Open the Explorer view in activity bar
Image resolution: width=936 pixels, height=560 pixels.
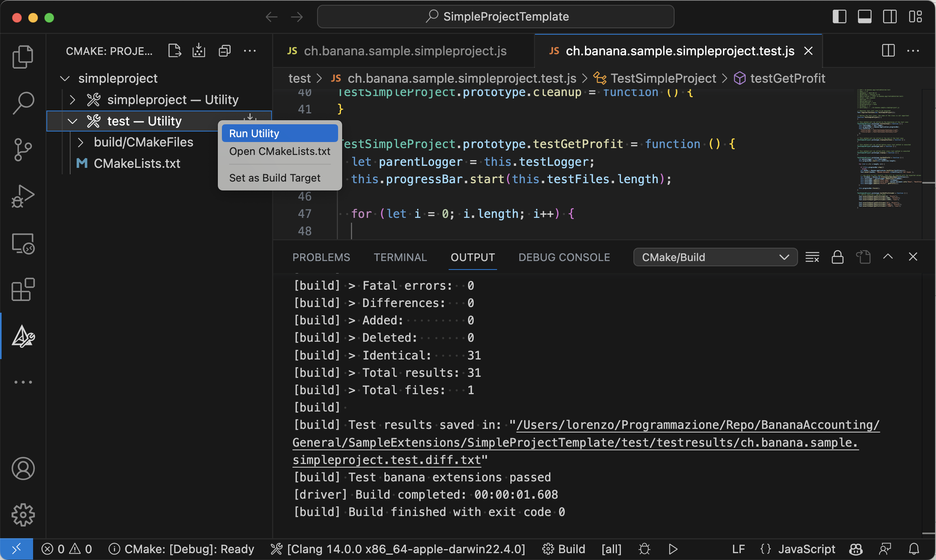23,56
